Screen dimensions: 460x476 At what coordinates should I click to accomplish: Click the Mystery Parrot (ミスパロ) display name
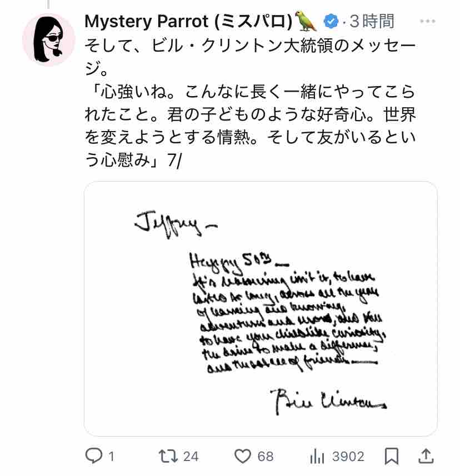point(188,22)
